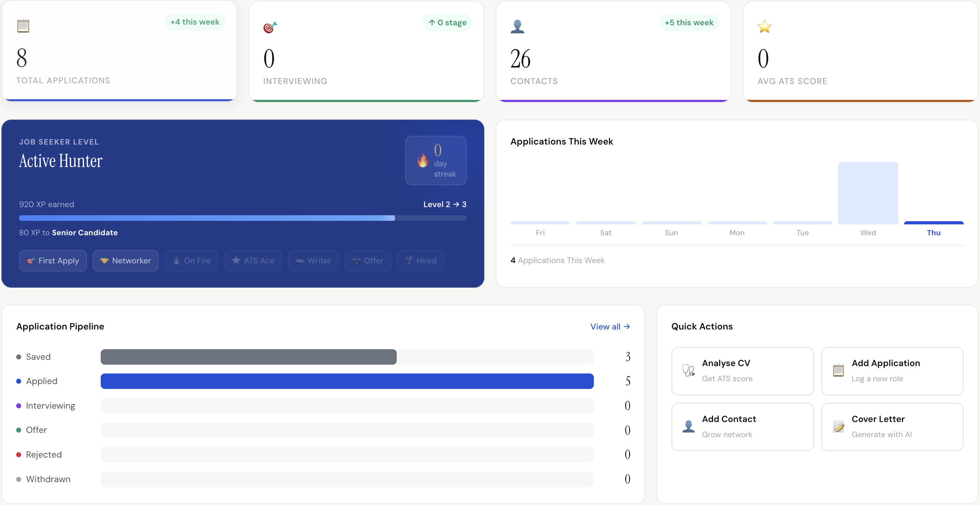This screenshot has width=980, height=505.
Task: Click the 920 XP earned text
Action: click(46, 204)
